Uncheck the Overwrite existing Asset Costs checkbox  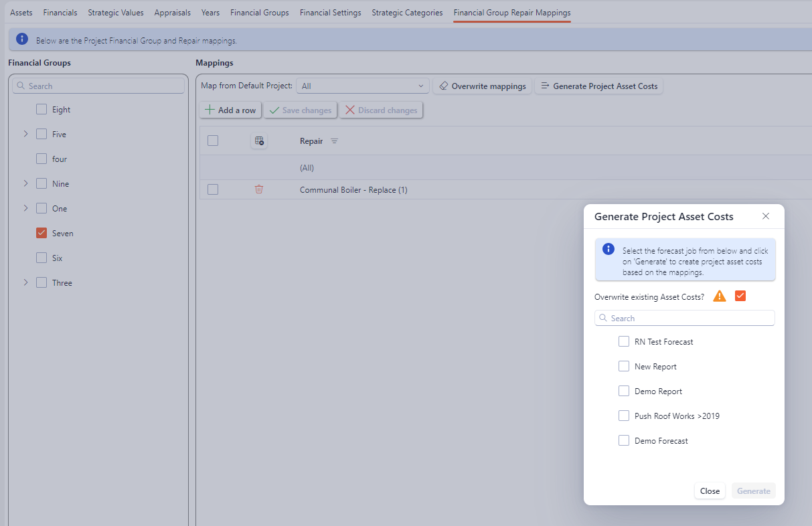pos(740,296)
